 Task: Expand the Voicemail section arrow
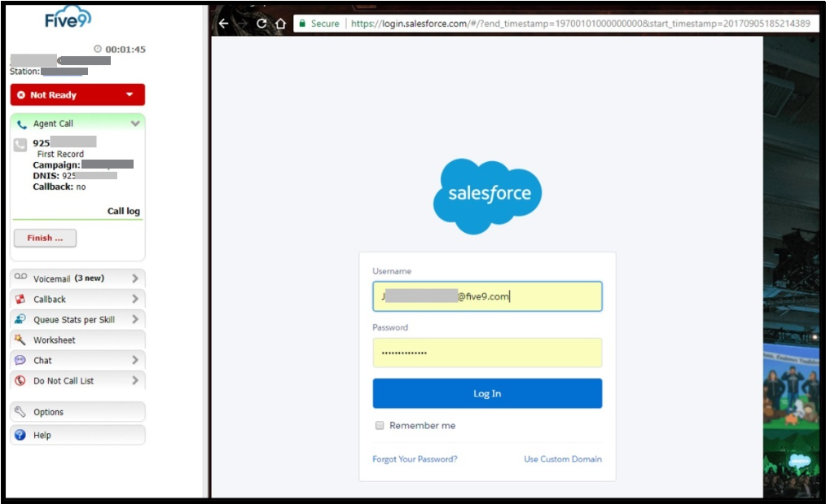tap(135, 278)
